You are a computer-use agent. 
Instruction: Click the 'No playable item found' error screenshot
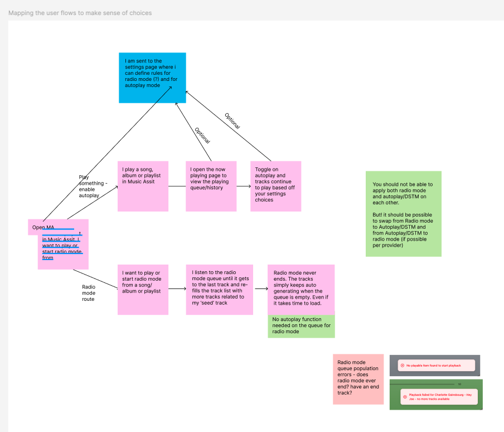[434, 366]
